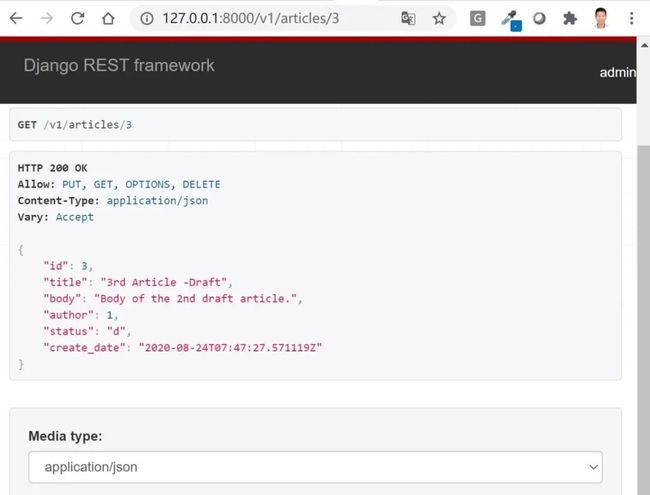Screen dimensions: 650x495
Task: Open the gray G extension icon
Action: (x=477, y=18)
